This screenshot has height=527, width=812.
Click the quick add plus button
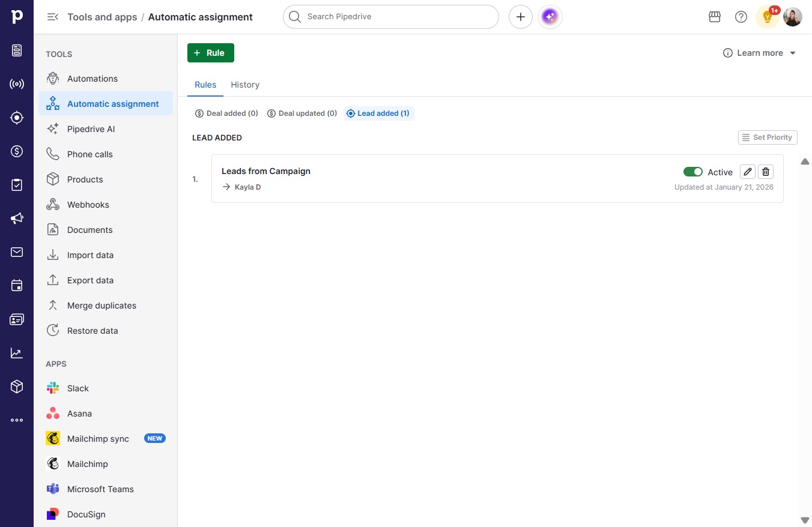click(521, 17)
